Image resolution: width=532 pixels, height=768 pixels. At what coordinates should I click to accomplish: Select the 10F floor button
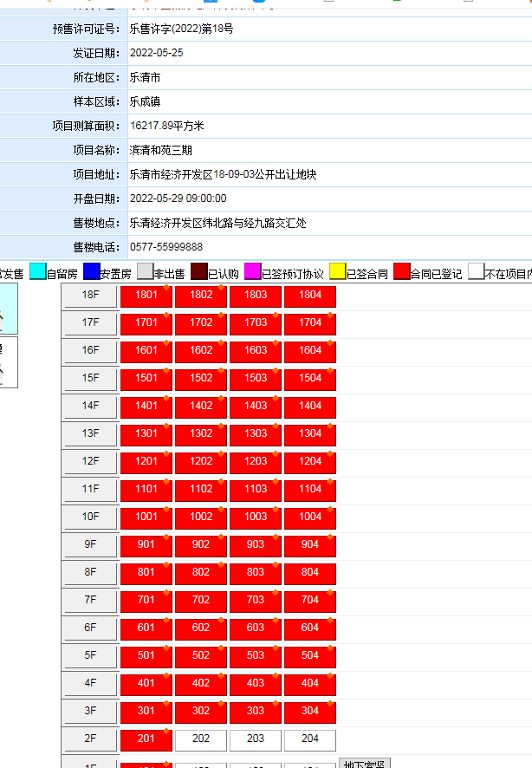click(x=90, y=517)
